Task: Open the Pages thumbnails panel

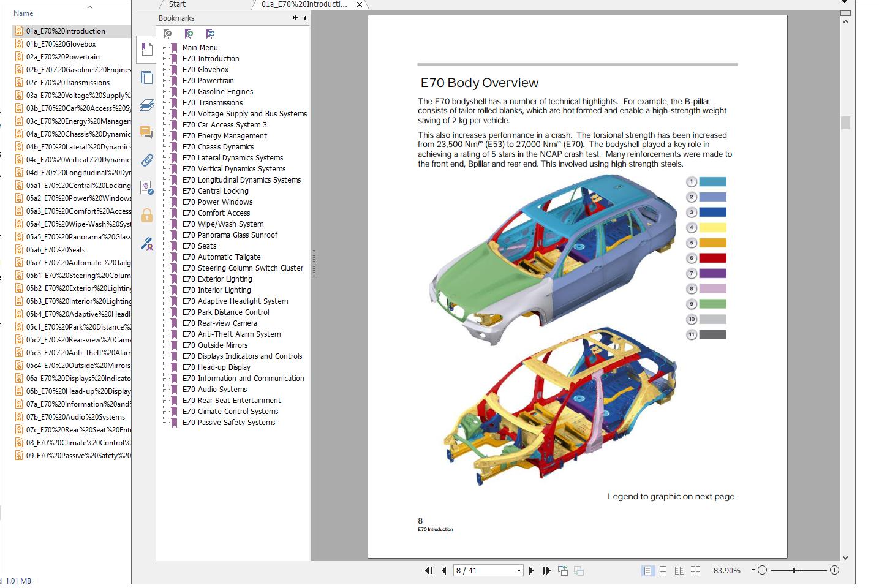Action: click(x=147, y=78)
